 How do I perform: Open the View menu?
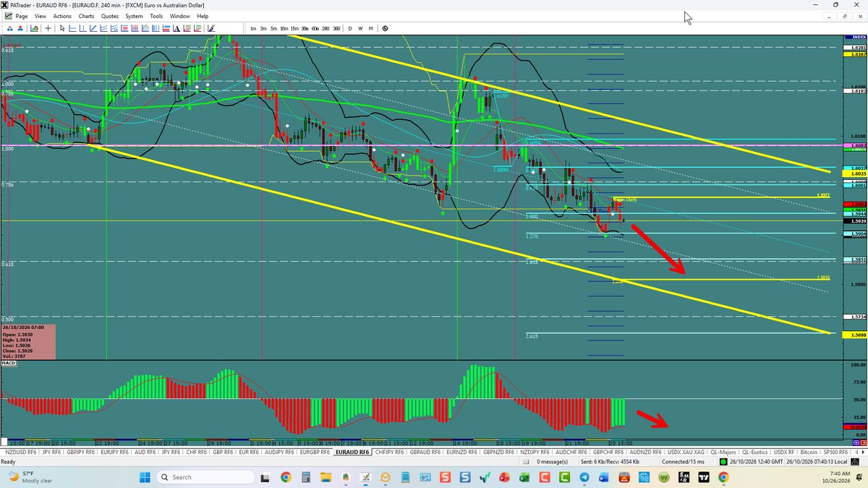point(41,16)
